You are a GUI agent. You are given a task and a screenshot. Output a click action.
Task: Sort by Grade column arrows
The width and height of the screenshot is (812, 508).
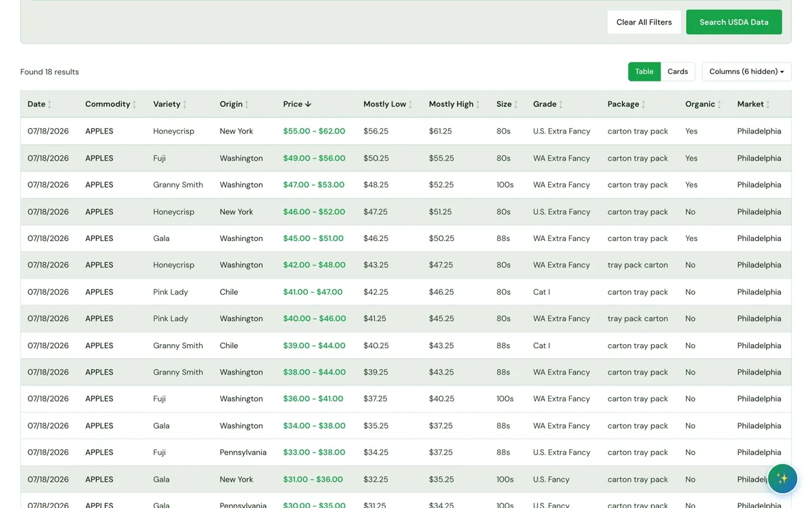coord(561,104)
